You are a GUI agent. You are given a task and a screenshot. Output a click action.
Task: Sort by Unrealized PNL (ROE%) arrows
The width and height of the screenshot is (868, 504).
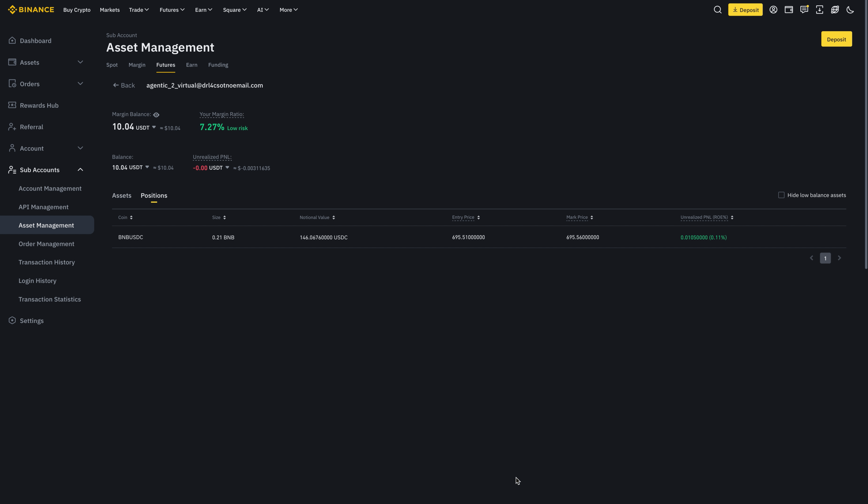point(732,218)
